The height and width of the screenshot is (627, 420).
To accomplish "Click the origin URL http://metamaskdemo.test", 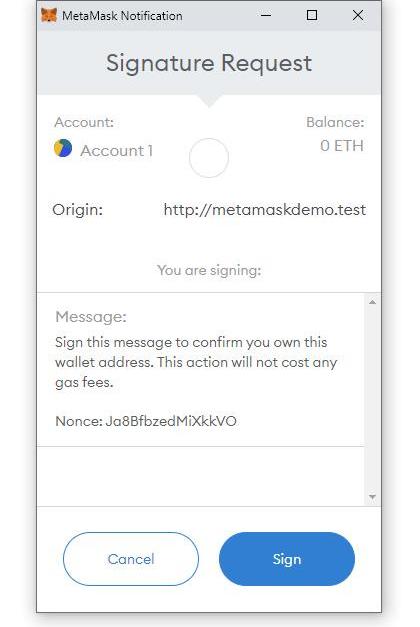I will click(x=265, y=210).
